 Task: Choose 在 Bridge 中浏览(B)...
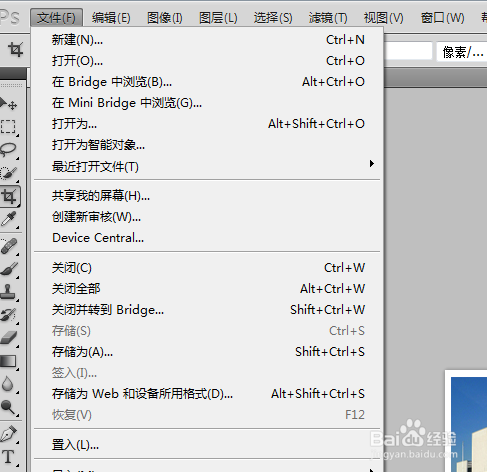[208, 82]
